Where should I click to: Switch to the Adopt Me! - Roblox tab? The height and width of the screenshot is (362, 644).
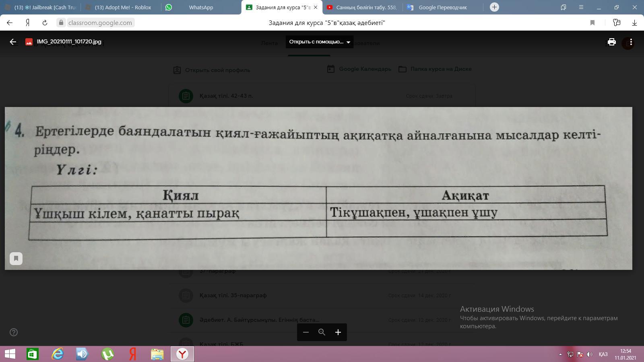coord(121,7)
